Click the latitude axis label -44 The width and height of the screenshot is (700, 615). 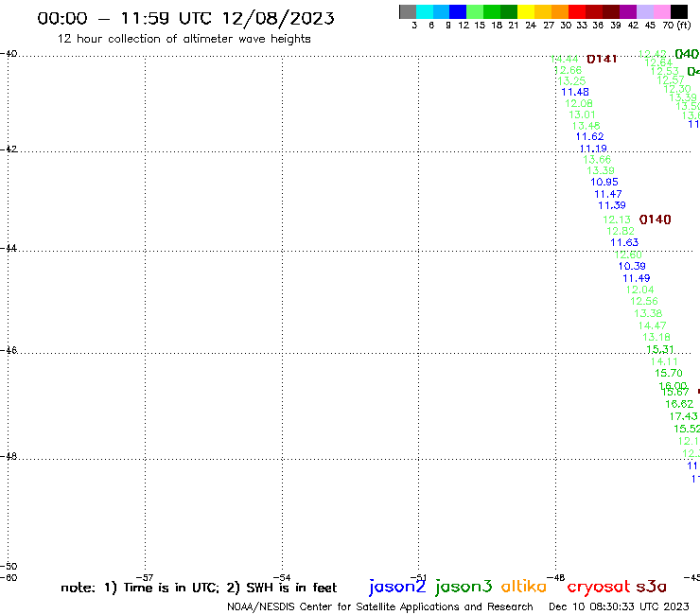pos(9,248)
